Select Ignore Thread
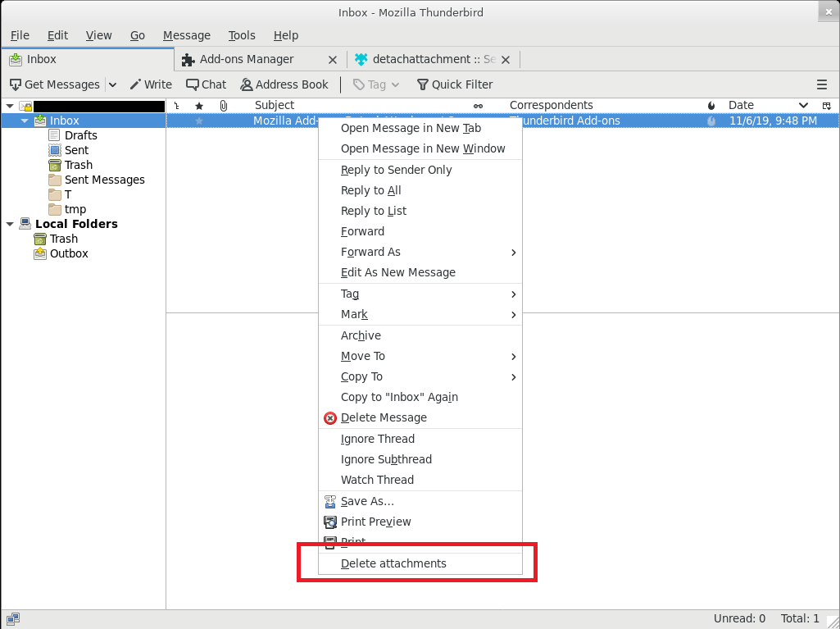 click(x=420, y=440)
